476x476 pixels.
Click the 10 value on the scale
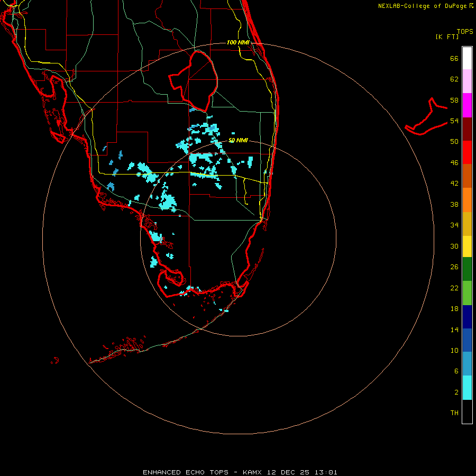tap(454, 350)
